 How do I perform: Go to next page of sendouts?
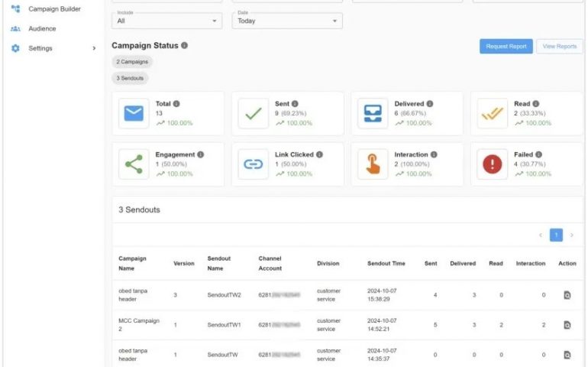click(x=572, y=235)
